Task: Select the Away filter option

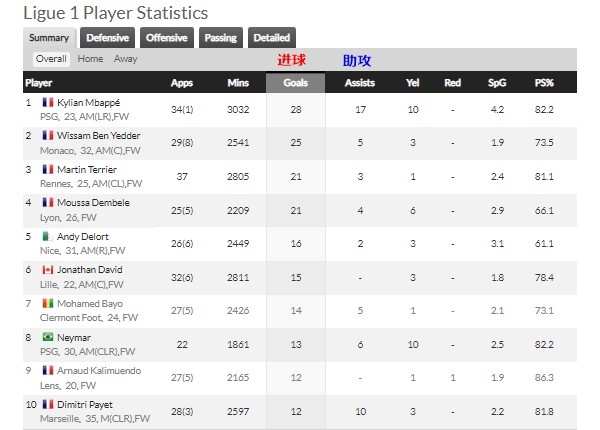Action: pyautogui.click(x=125, y=59)
